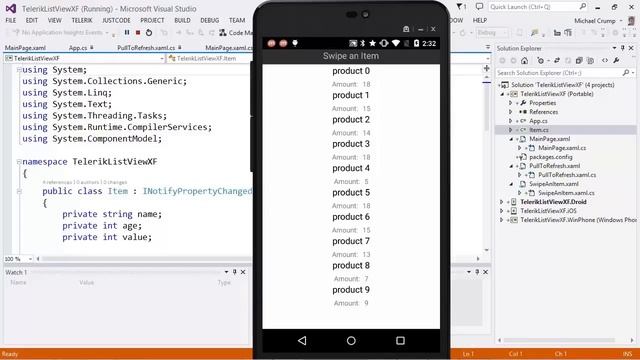Pin the Solution Explorer panel
This screenshot has height=360, width=640.
click(x=623, y=48)
